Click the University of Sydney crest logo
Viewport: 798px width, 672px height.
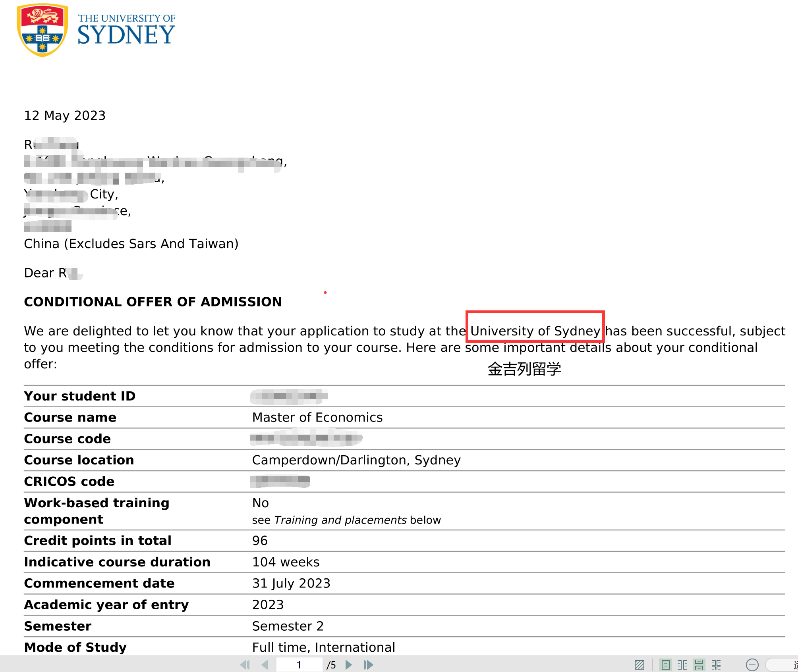42,30
